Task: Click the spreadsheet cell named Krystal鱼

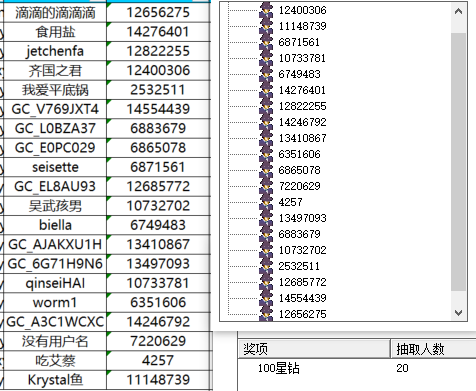Action: [x=55, y=380]
